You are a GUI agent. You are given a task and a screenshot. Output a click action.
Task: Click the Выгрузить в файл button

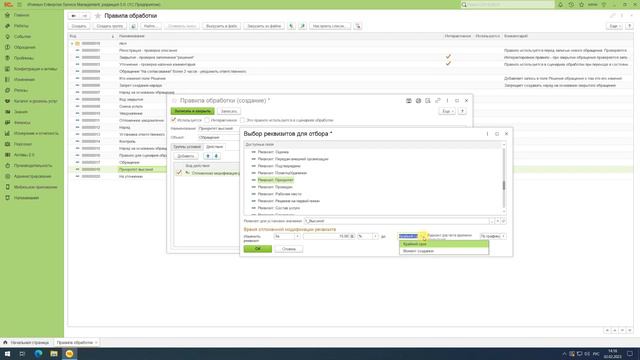tap(221, 26)
